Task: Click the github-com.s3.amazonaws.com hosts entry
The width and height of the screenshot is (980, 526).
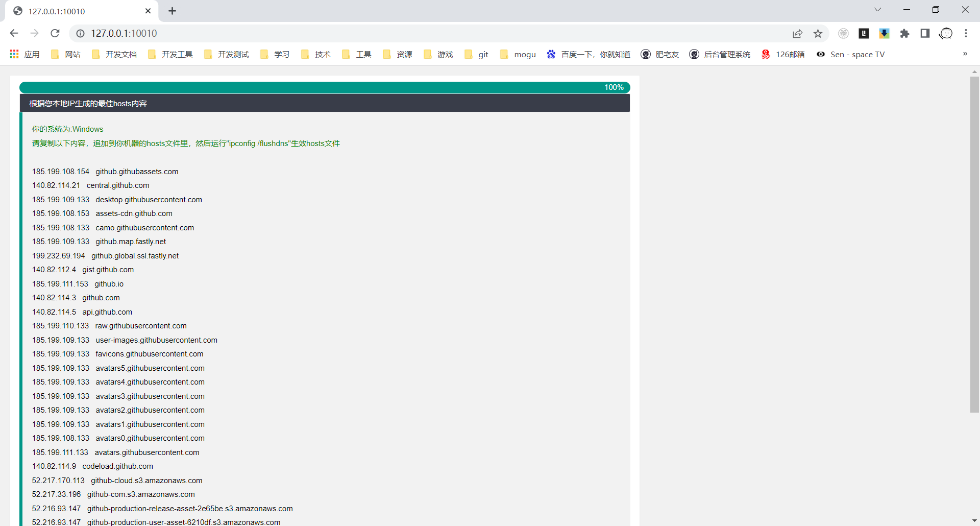Action: (113, 494)
